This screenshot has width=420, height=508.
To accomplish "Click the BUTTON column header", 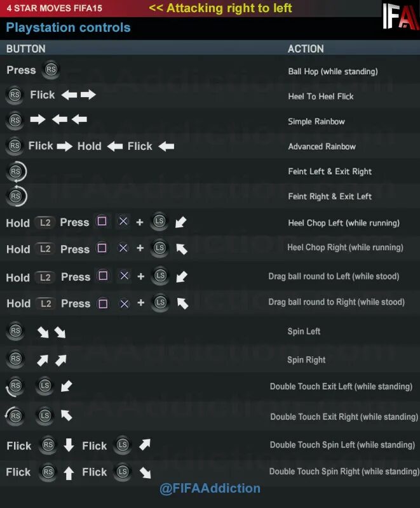I will (x=25, y=49).
